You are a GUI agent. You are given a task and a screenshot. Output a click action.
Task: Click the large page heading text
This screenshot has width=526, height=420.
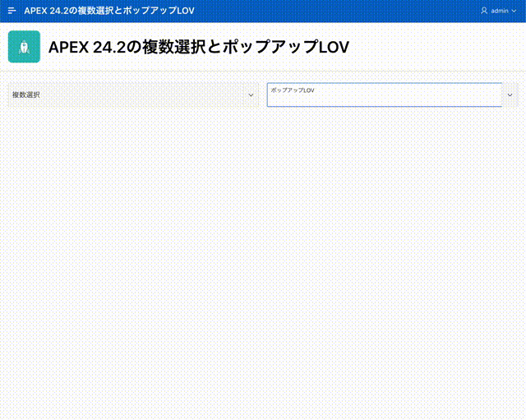(199, 47)
